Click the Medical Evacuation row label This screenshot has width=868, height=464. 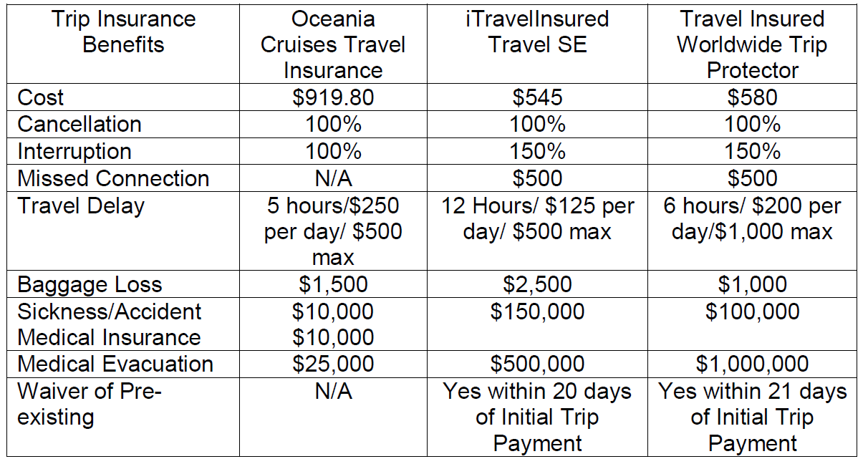[115, 364]
